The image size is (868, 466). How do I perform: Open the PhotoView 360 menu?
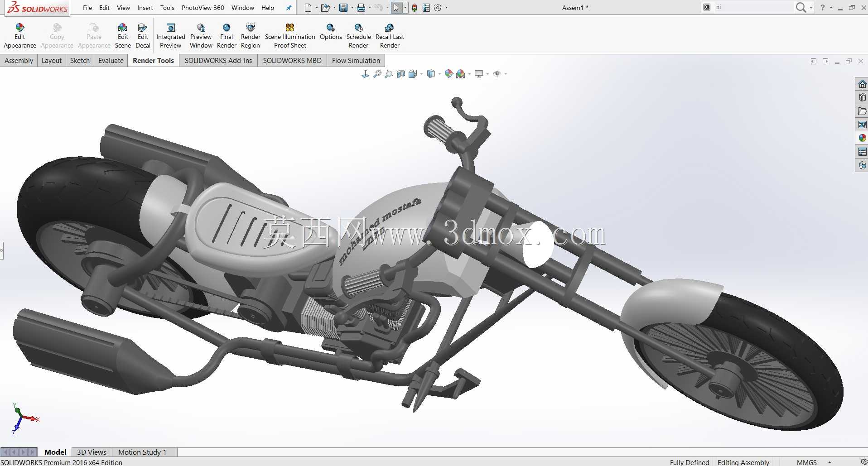203,8
